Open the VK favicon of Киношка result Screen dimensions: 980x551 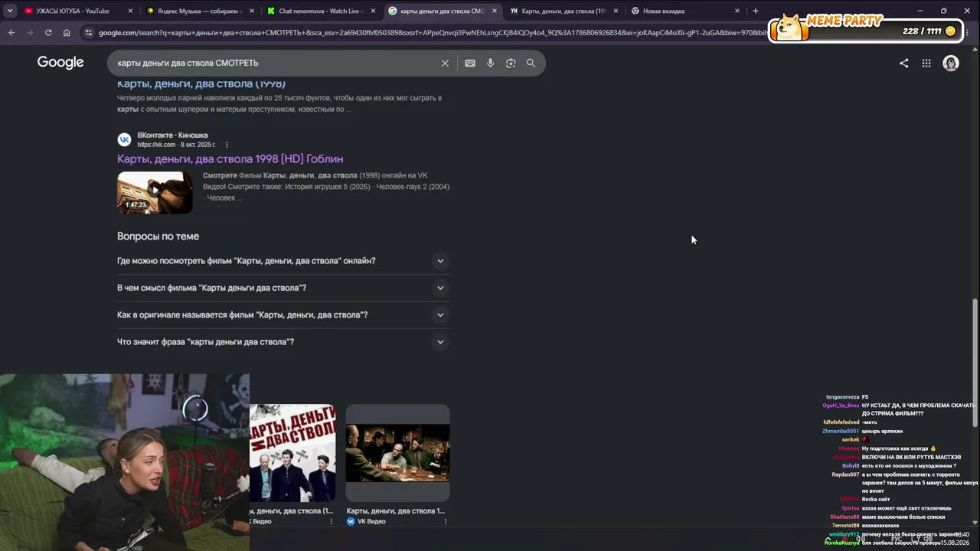click(124, 139)
